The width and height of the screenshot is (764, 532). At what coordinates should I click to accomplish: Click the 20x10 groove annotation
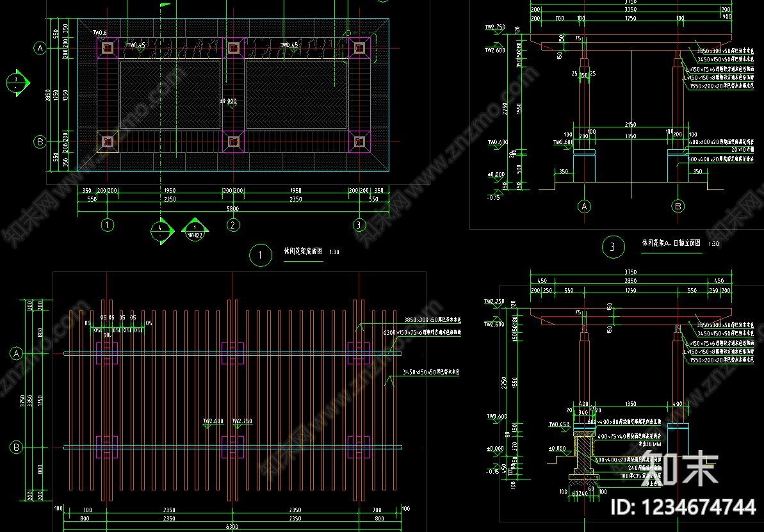[x=742, y=150]
